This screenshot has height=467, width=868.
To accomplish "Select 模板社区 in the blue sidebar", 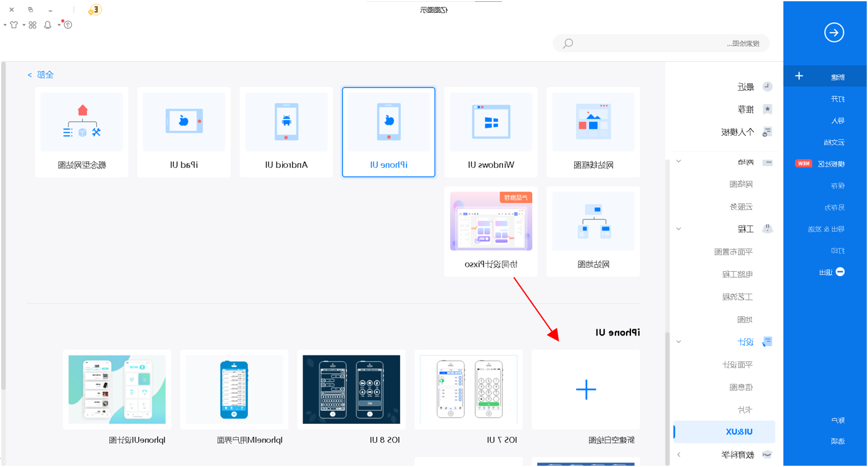I will 831,164.
